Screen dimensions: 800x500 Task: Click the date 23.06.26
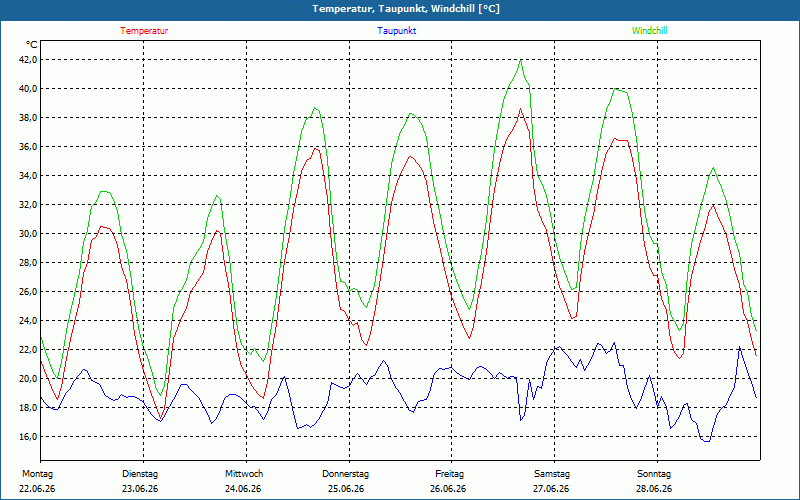pyautogui.click(x=140, y=489)
